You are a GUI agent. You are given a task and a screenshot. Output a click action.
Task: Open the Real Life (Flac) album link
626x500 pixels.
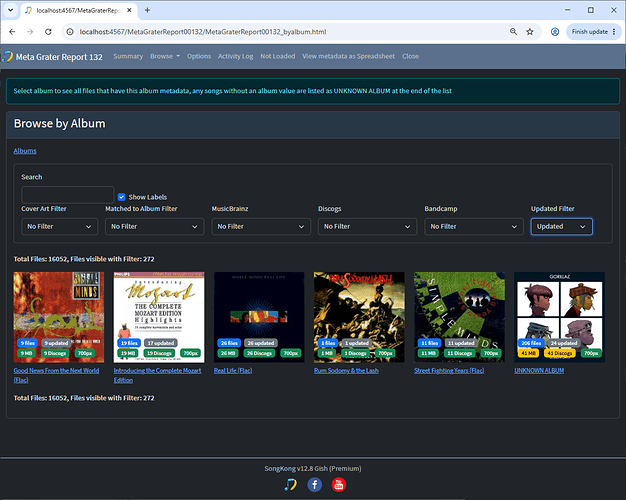click(x=233, y=371)
